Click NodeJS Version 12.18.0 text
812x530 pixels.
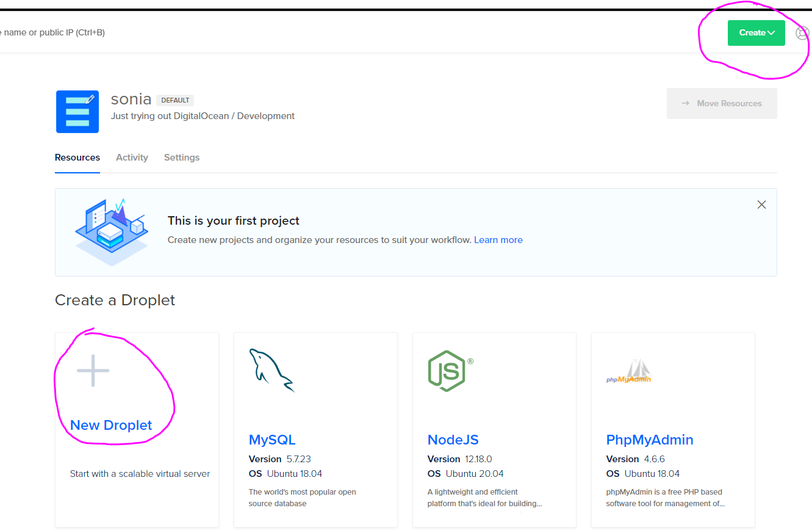[460, 459]
